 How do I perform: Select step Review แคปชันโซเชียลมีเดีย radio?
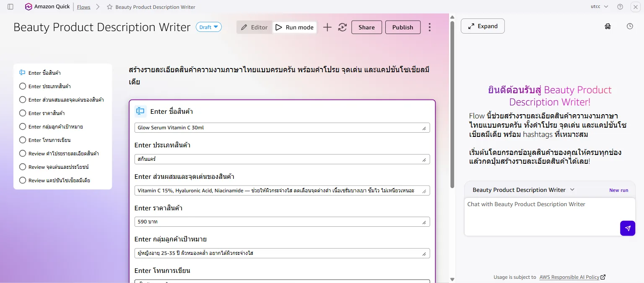point(23,181)
